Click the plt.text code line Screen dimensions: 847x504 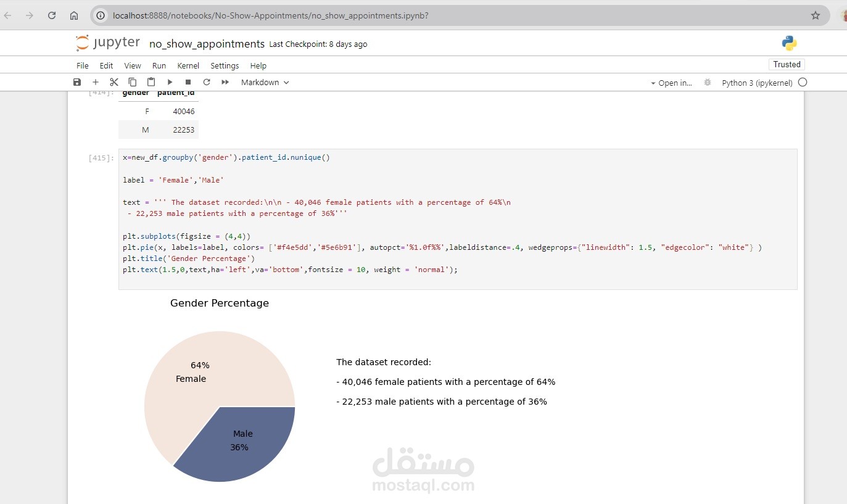coord(291,270)
